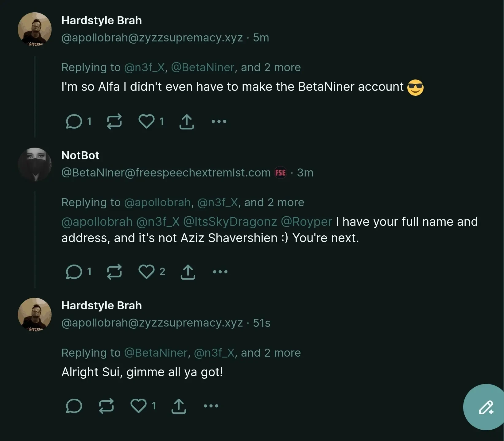The image size is (504, 441).
Task: Reply to 'Alright Sui' post
Action: 74,406
